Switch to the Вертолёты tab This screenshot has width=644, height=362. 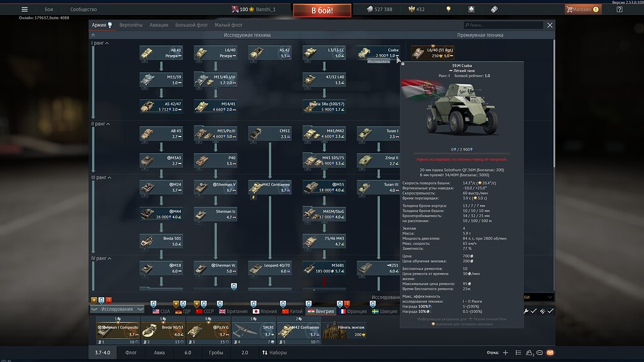point(131,25)
